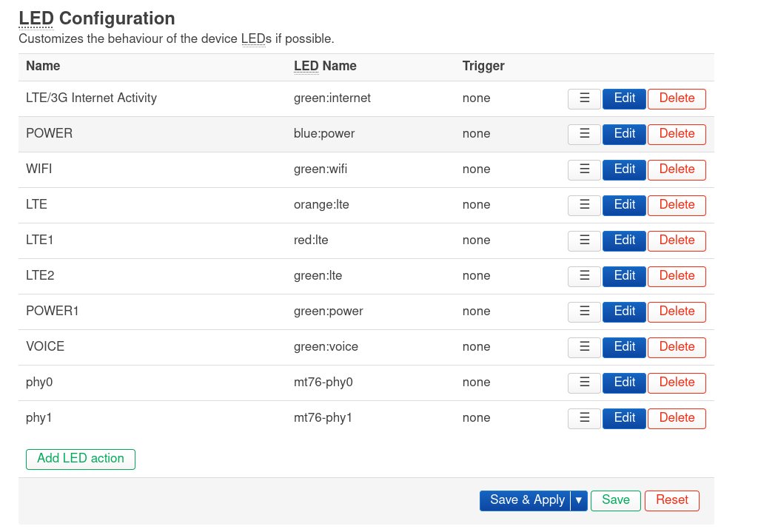Click the VOICE name cell

[45, 346]
